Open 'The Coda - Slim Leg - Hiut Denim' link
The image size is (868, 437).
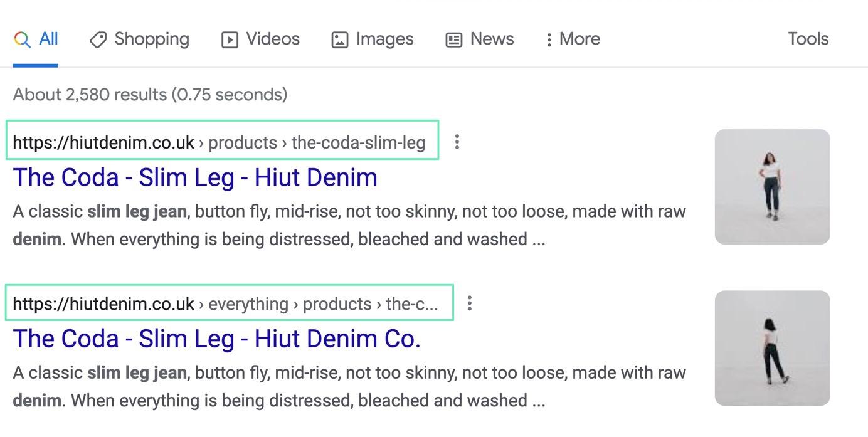tap(195, 177)
